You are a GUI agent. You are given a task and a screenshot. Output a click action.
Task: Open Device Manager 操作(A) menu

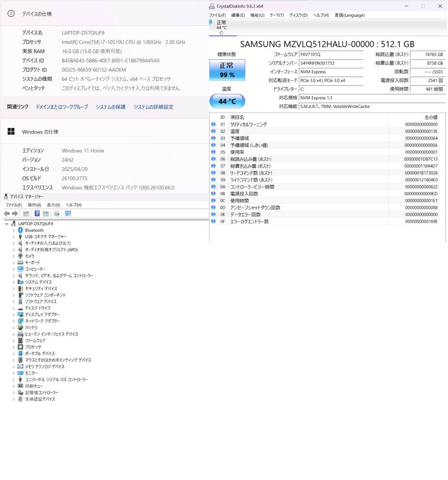click(x=34, y=205)
